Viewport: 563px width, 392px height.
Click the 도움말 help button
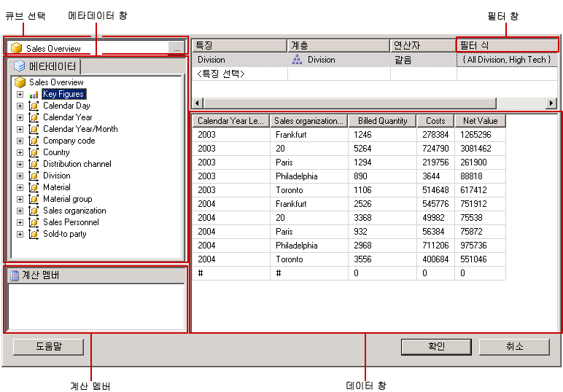(48, 346)
